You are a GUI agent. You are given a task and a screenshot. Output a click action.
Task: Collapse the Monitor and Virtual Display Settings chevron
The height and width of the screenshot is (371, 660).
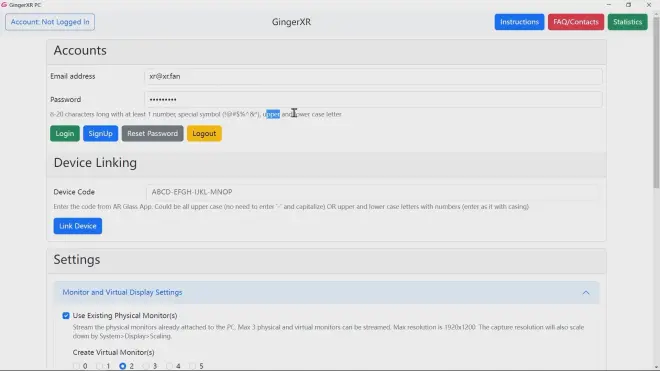(x=585, y=293)
